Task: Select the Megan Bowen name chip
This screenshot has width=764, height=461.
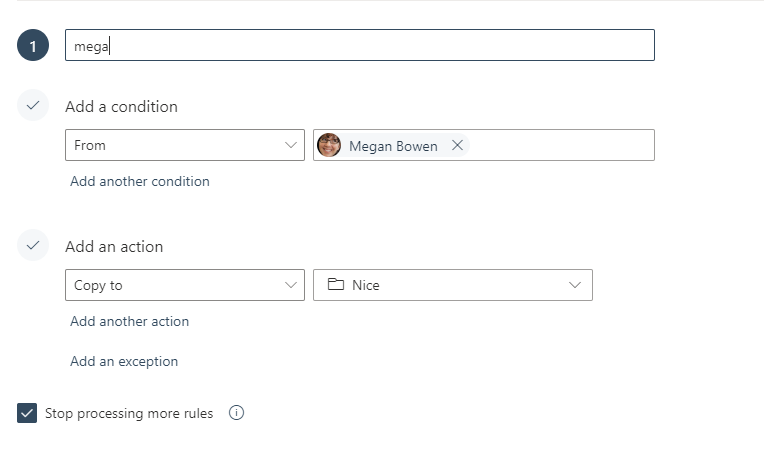Action: coord(393,146)
